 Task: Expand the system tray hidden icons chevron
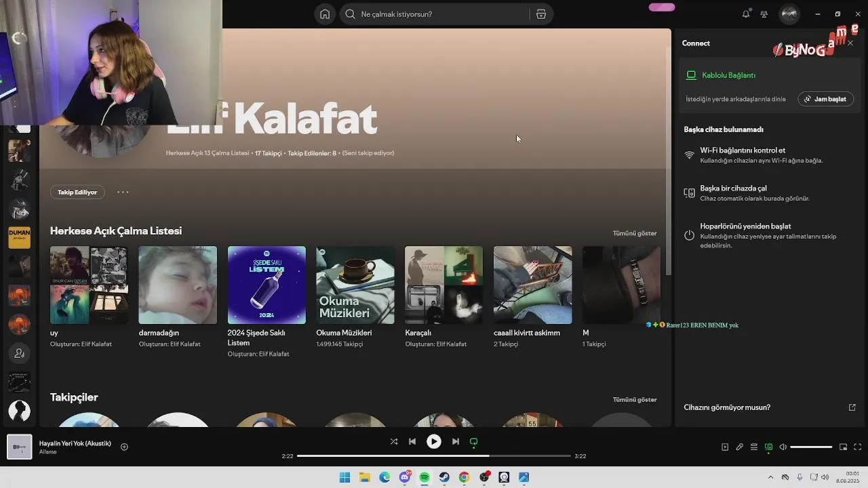pos(770,477)
